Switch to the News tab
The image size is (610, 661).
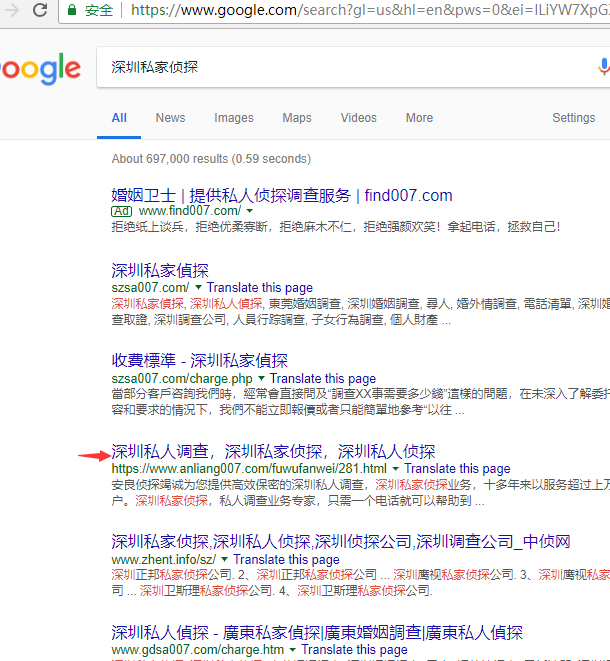point(170,118)
